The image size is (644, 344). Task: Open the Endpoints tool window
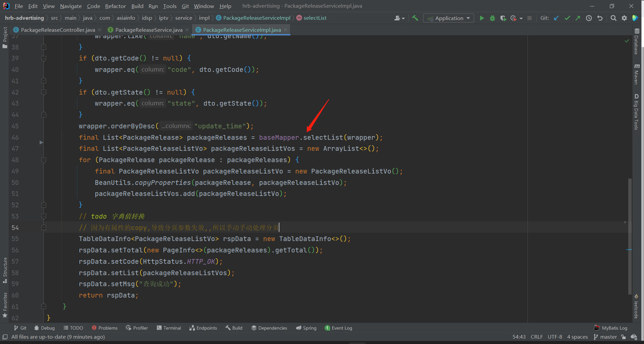pyautogui.click(x=203, y=328)
